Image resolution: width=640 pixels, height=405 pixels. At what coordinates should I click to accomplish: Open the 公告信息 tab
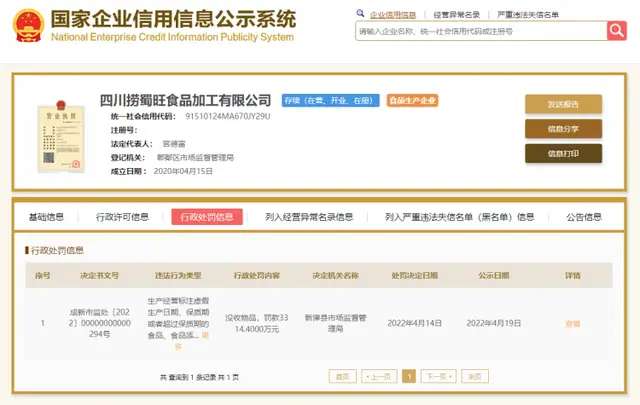pos(584,216)
